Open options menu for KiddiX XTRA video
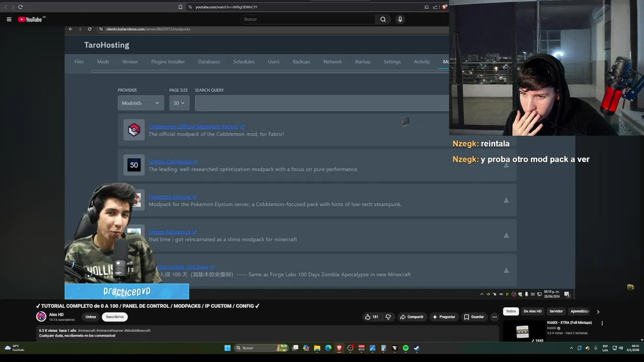Screen dimensions: 644x362 tap(602, 323)
